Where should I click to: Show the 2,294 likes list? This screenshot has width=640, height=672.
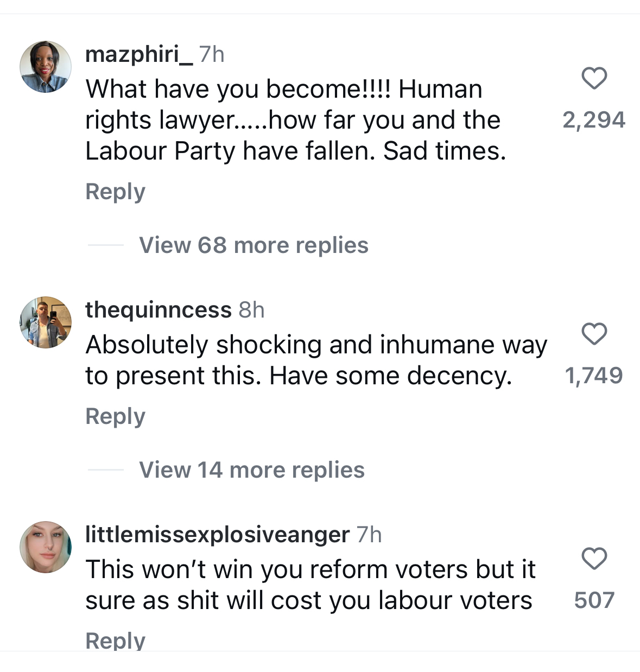tap(594, 120)
